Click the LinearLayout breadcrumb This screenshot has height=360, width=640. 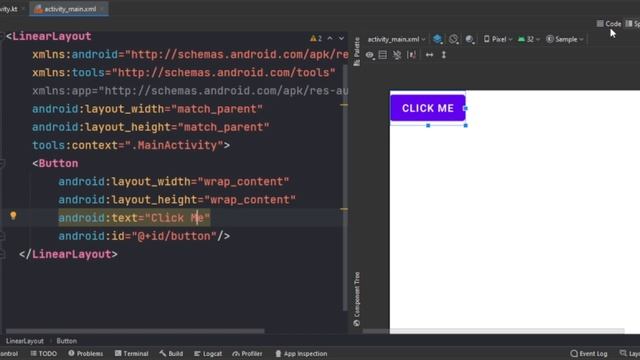pos(25,341)
